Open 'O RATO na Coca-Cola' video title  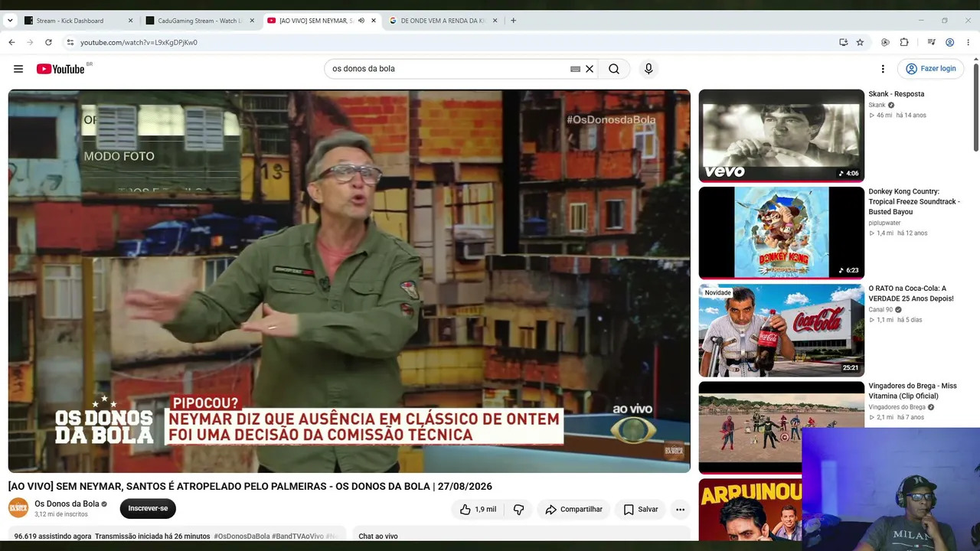(x=911, y=294)
